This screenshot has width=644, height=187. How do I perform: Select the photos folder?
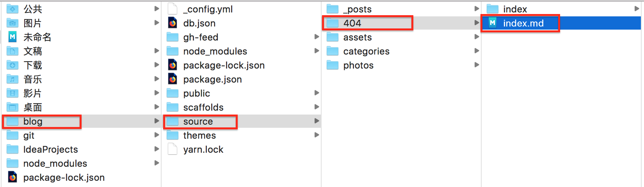coord(358,65)
